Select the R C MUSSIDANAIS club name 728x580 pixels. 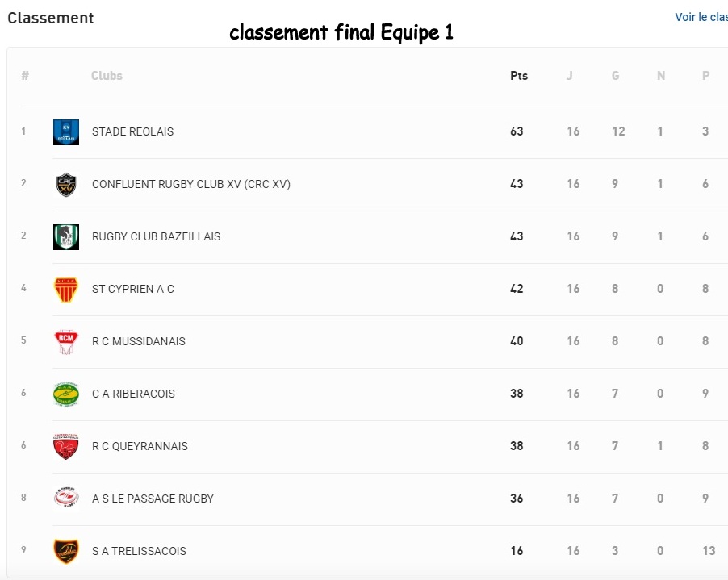(138, 341)
